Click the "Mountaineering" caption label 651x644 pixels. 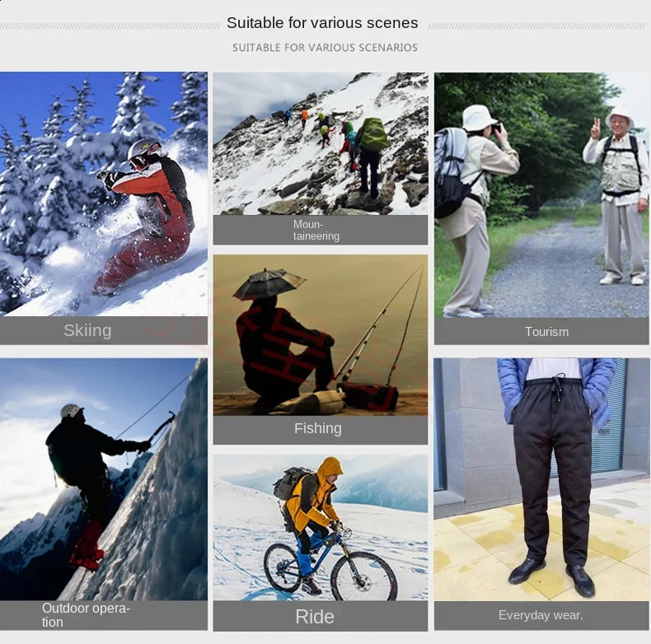pos(316,230)
